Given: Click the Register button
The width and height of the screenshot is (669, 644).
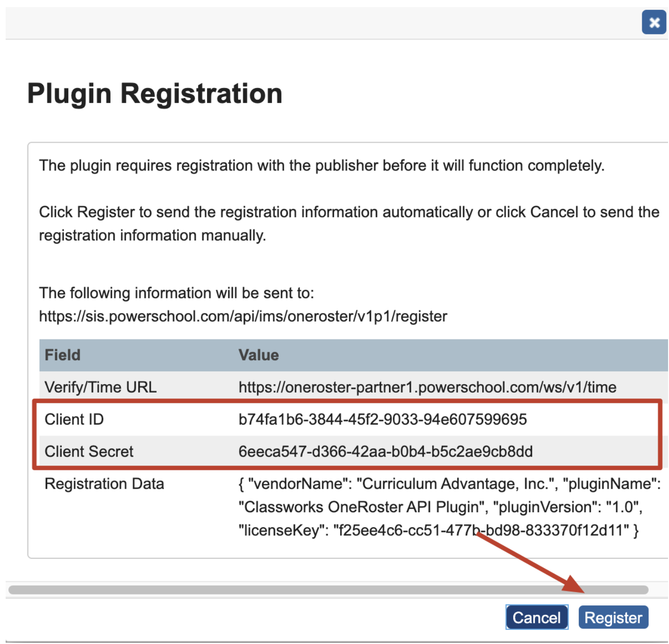Looking at the screenshot, I should [x=613, y=617].
